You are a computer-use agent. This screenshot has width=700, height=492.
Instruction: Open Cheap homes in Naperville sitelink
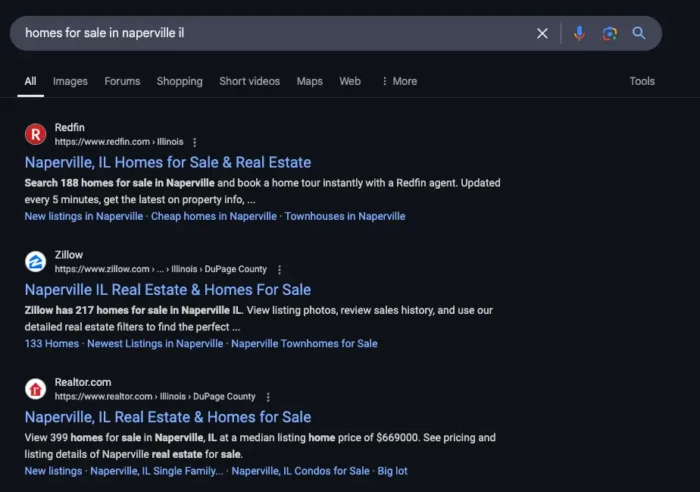214,217
